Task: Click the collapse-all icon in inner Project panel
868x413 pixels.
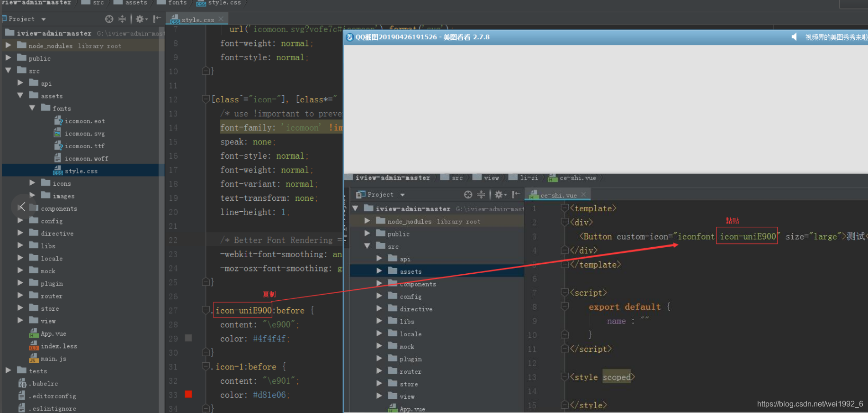Action: [481, 195]
